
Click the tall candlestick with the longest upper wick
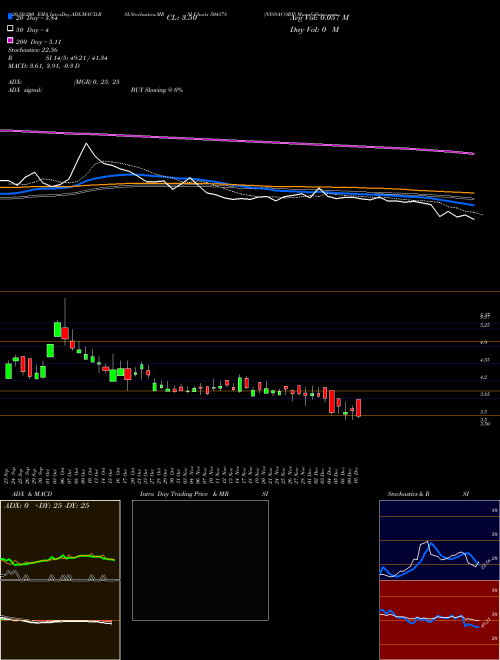pyautogui.click(x=65, y=322)
